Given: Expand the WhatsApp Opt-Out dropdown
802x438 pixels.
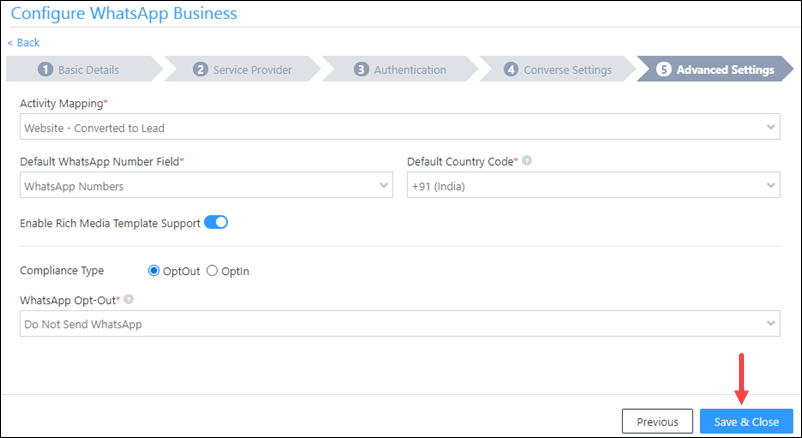Looking at the screenshot, I should click(400, 323).
